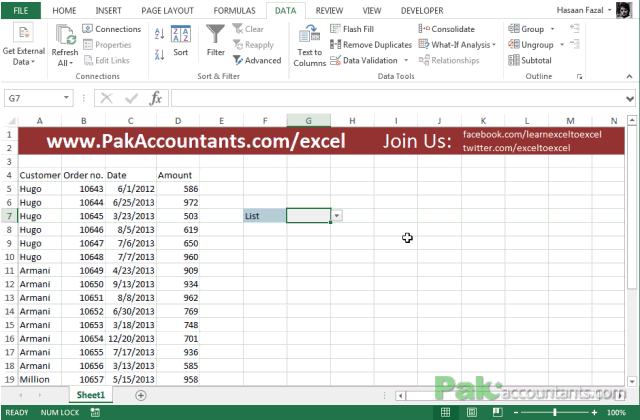The height and width of the screenshot is (420, 640).
Task: Switch to the FORMULAS tab
Action: tap(234, 11)
